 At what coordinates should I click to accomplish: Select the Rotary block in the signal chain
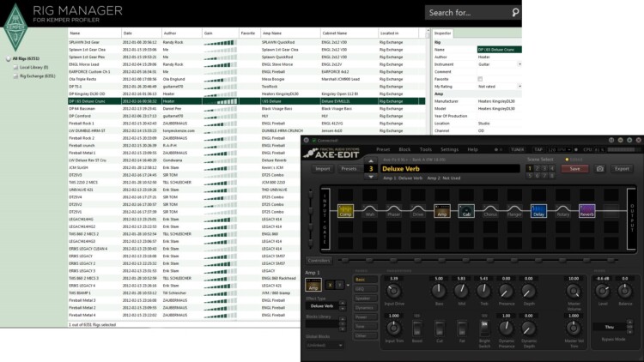pos(562,211)
